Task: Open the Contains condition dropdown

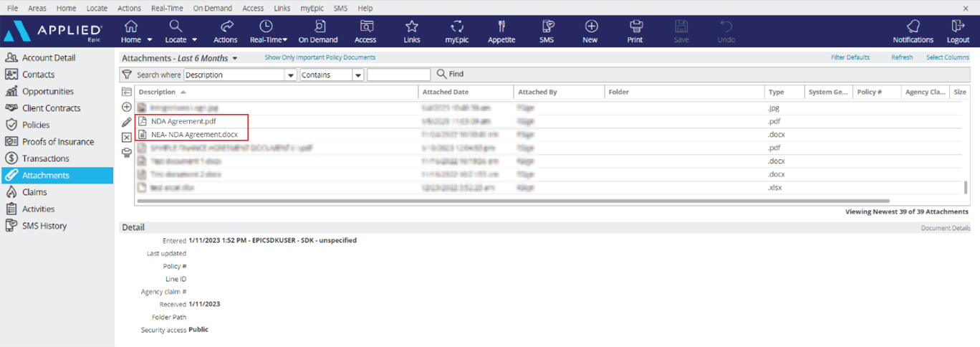Action: pyautogui.click(x=358, y=75)
